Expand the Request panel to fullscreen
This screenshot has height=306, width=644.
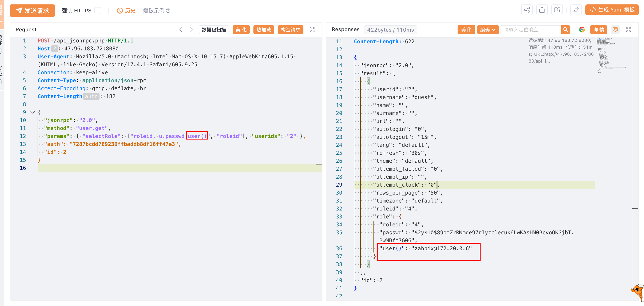click(x=312, y=30)
